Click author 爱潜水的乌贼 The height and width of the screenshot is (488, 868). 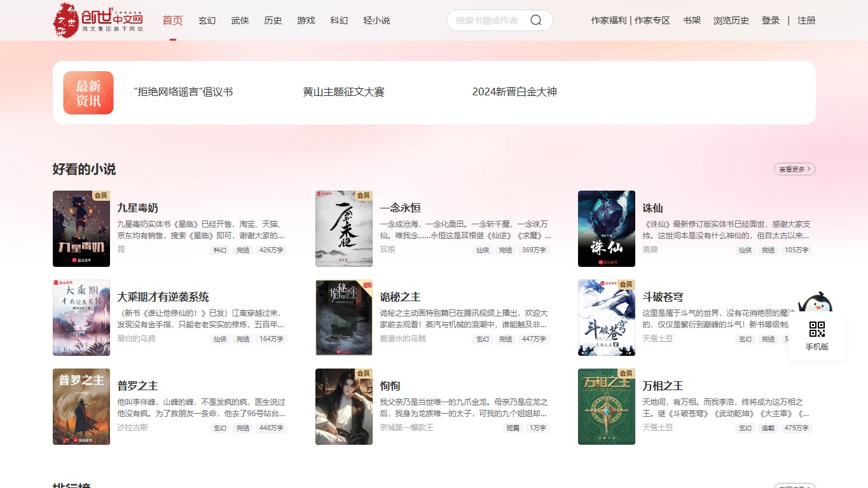pyautogui.click(x=403, y=339)
